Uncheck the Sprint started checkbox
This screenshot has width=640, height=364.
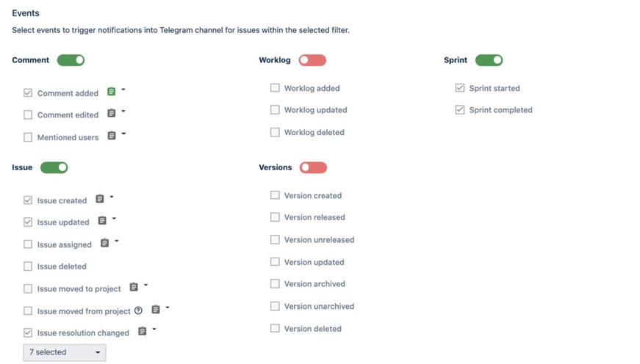(460, 88)
